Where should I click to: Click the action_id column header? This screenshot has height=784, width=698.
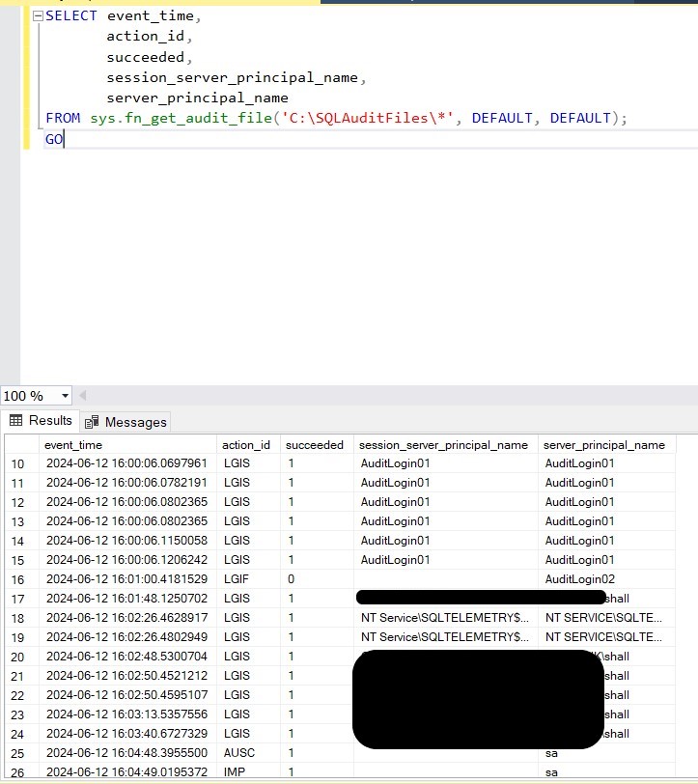tap(248, 445)
